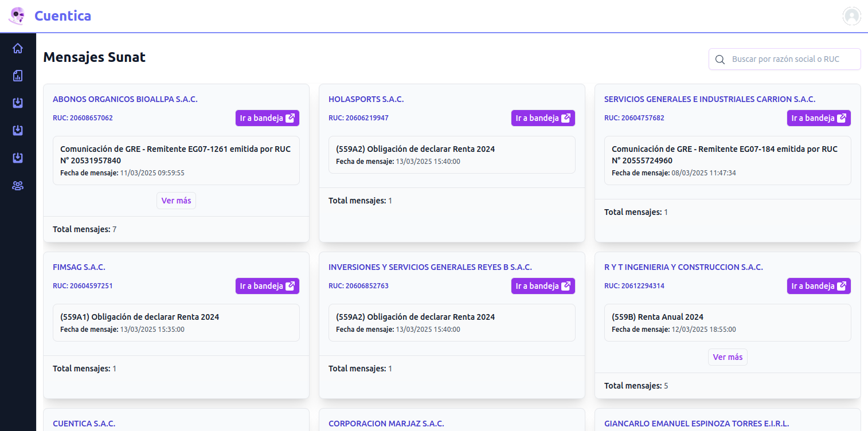This screenshot has width=868, height=431.
Task: Go to bandeja for HOLASPORTS S.A.C.
Action: point(543,118)
